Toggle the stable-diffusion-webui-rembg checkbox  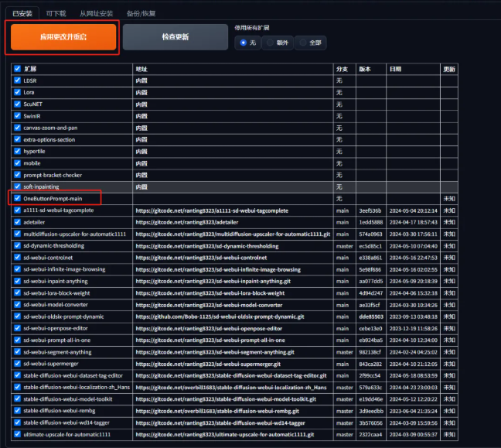pyautogui.click(x=17, y=411)
